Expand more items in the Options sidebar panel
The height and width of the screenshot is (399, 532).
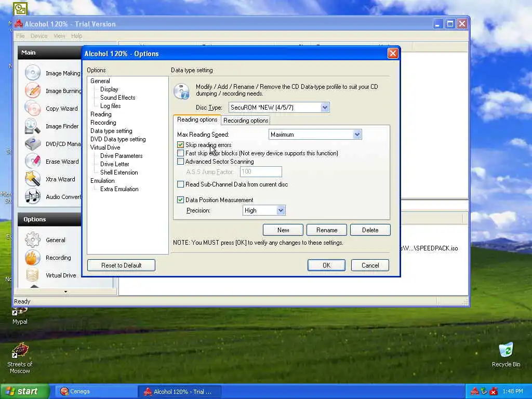(65, 292)
